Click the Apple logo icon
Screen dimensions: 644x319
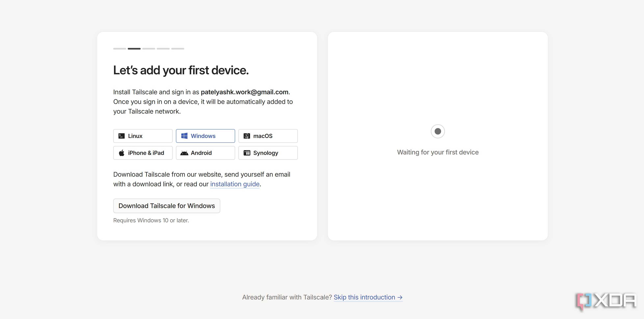[122, 153]
